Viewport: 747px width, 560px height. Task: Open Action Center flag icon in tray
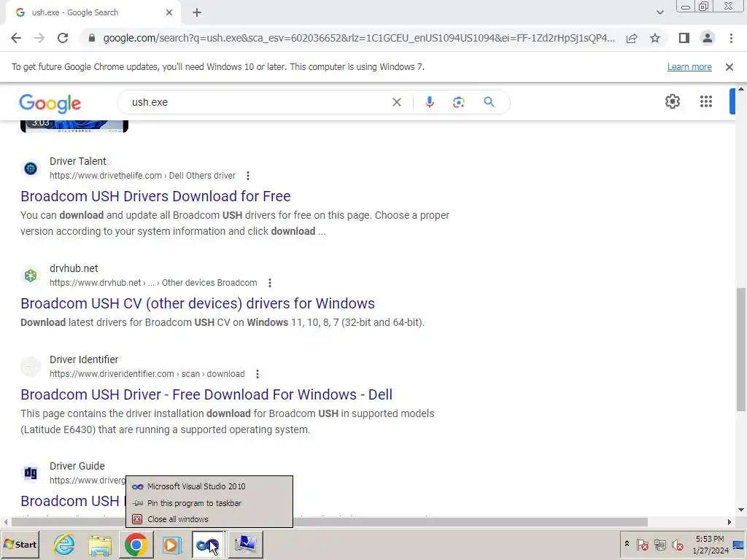pos(642,544)
